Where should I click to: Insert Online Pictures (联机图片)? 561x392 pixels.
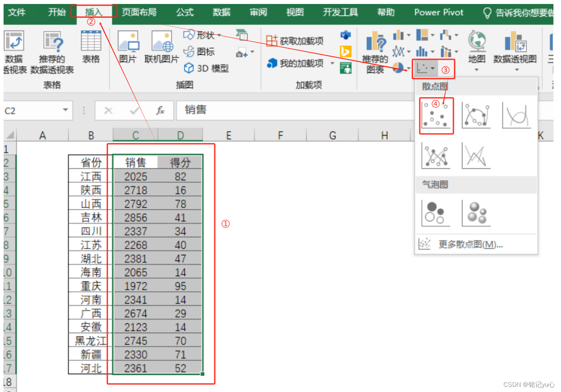coord(162,47)
